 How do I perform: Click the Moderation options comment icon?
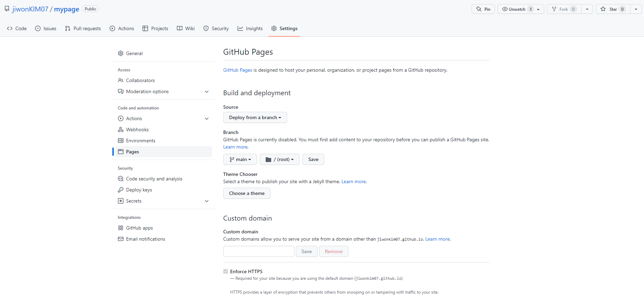coord(121,91)
